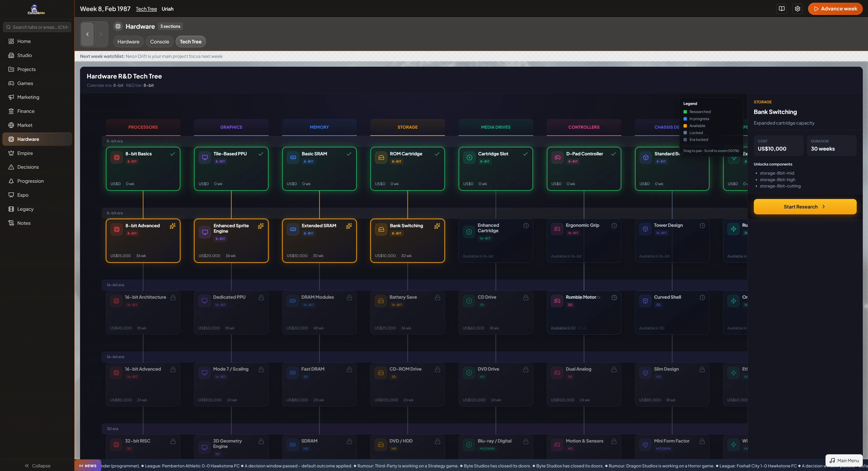Screen dimensions: 868x471
Task: Select the locked 16-bit Architecture node
Action: click(x=143, y=313)
